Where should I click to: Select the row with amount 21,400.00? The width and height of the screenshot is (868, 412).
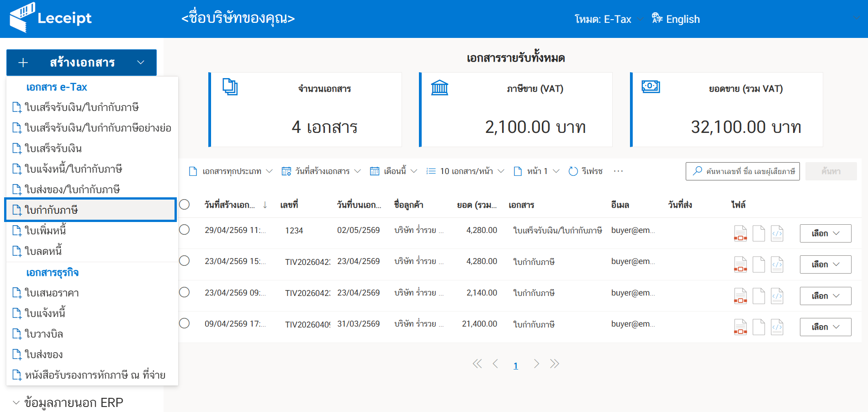(x=185, y=323)
